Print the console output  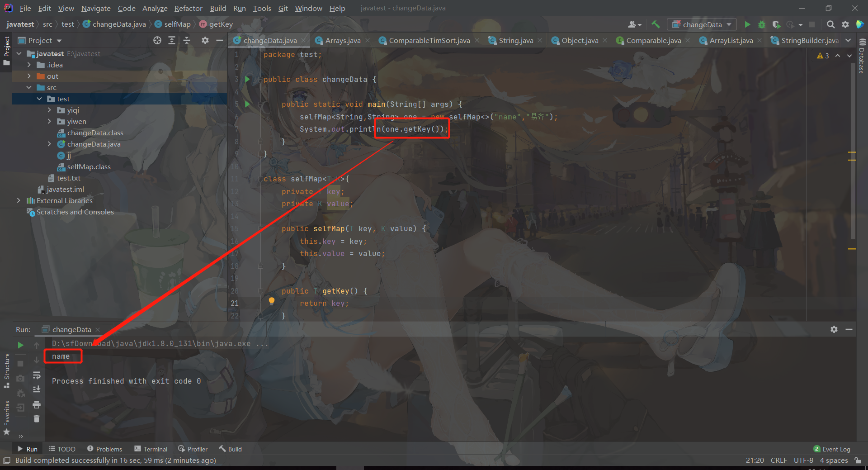tap(37, 404)
